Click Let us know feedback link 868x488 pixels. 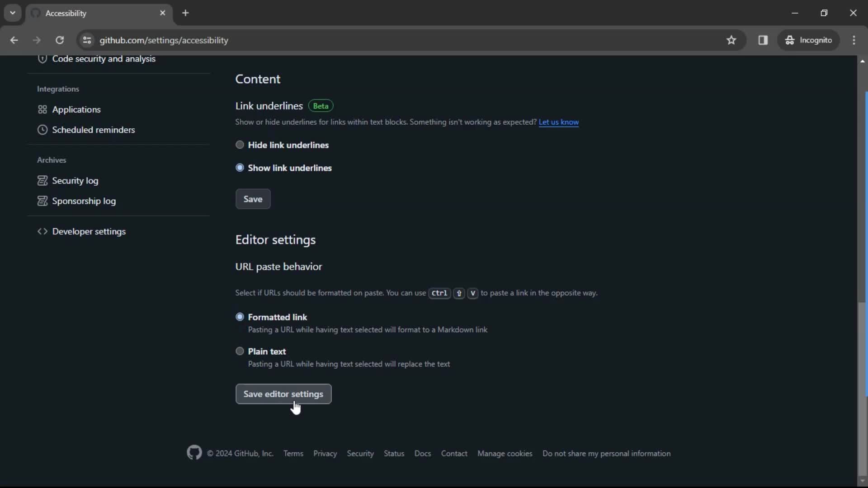tap(559, 122)
